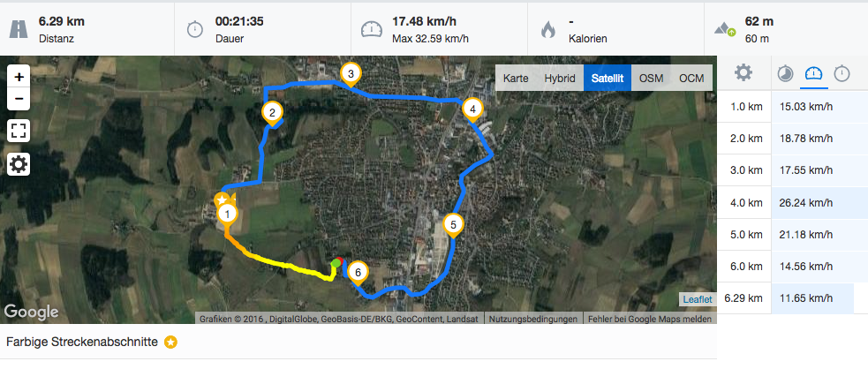This screenshot has height=369, width=868.
Task: Switch map layer to OSM
Action: tap(651, 78)
